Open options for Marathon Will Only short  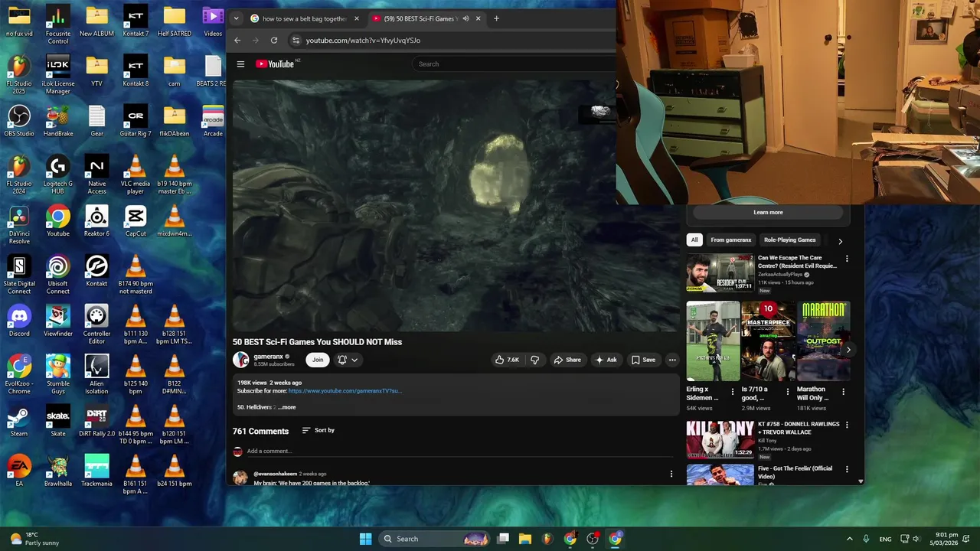pos(844,392)
